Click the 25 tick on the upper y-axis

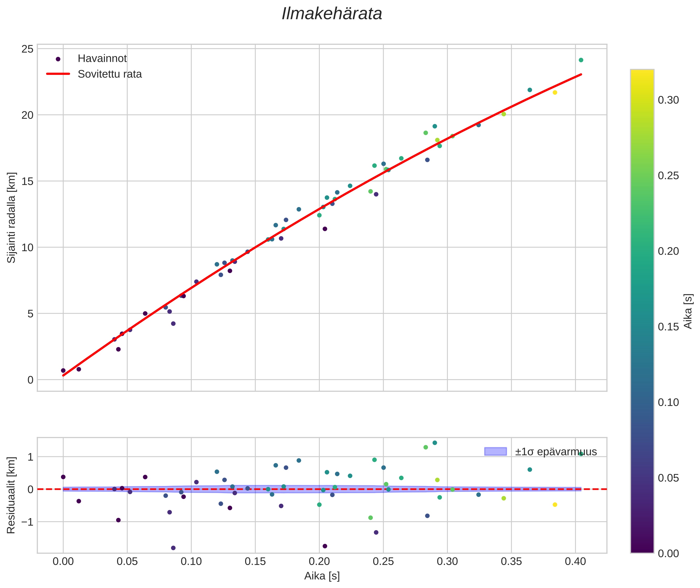click(27, 49)
